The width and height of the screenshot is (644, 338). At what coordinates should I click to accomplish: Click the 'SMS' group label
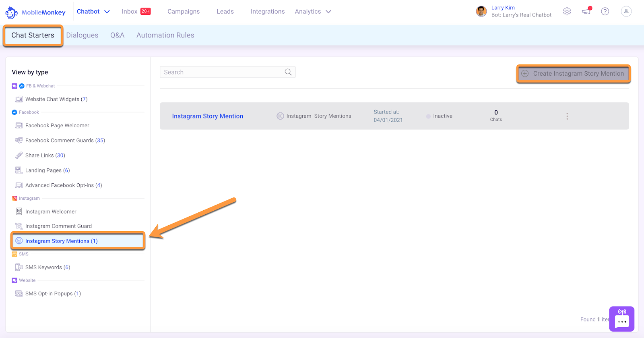coord(24,254)
